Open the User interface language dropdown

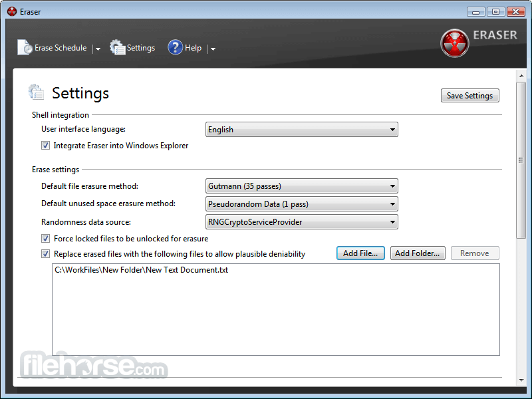pyautogui.click(x=302, y=130)
